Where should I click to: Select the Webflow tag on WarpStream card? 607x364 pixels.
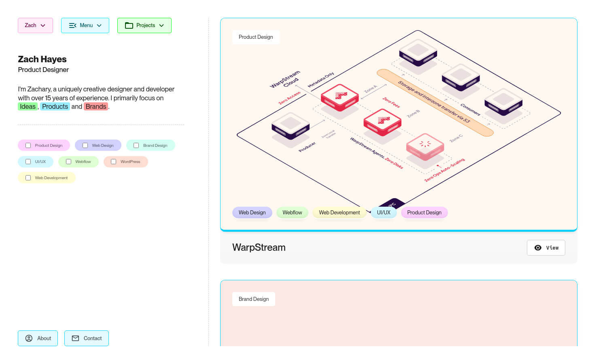coord(292,212)
